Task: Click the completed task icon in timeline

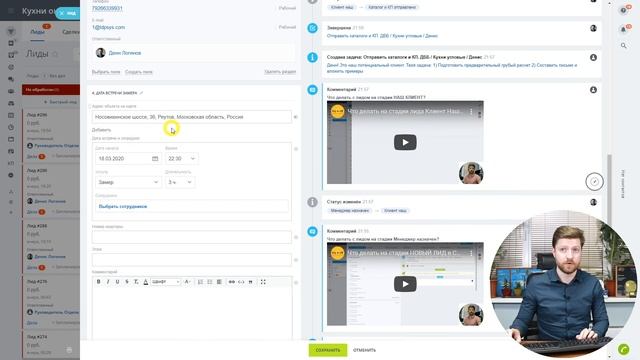Action: [312, 28]
